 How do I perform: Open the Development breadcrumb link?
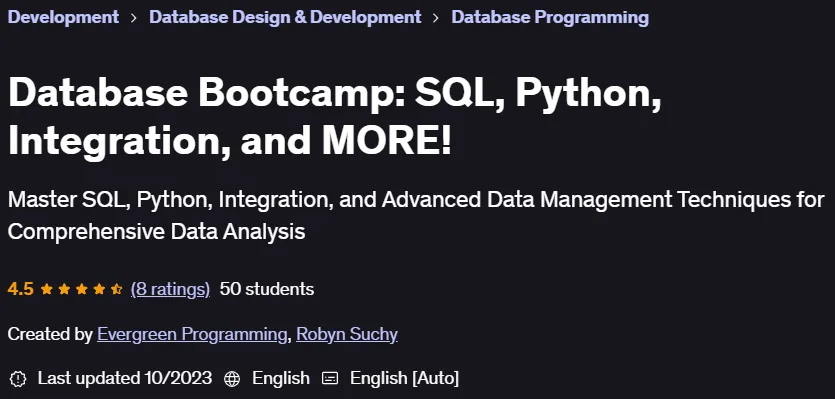coord(63,17)
